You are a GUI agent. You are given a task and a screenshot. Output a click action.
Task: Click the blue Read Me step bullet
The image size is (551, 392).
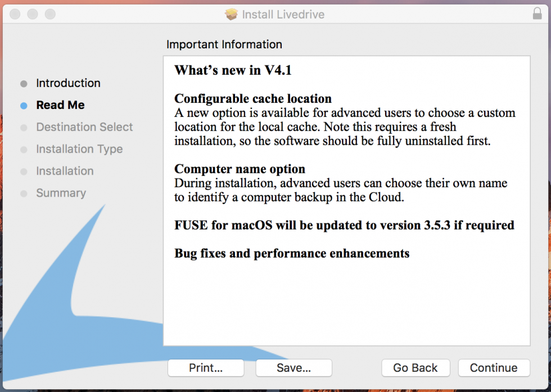(x=24, y=105)
